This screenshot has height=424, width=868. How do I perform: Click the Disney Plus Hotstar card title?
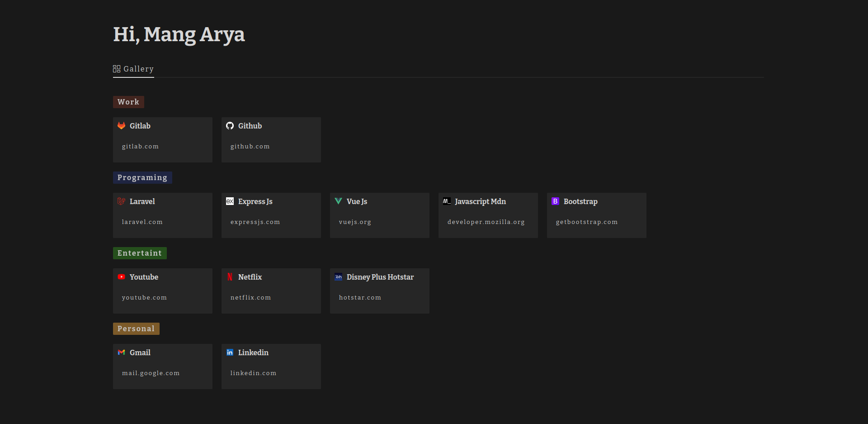380,277
